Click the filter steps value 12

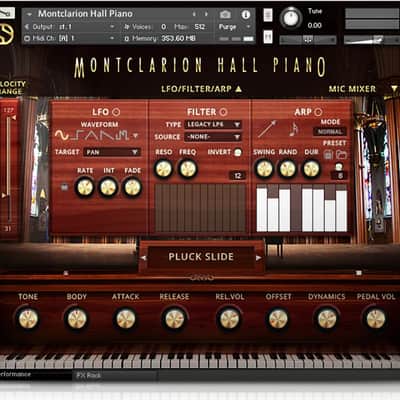(237, 175)
